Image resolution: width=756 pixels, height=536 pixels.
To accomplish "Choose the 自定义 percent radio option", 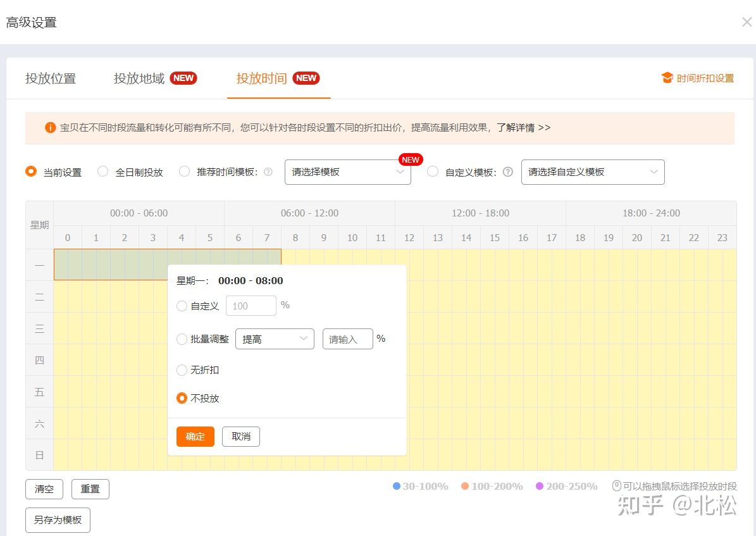I will [x=182, y=306].
